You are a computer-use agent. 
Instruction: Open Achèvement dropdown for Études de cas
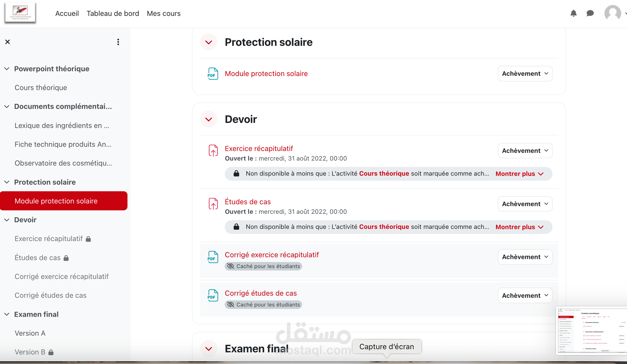[x=525, y=204]
